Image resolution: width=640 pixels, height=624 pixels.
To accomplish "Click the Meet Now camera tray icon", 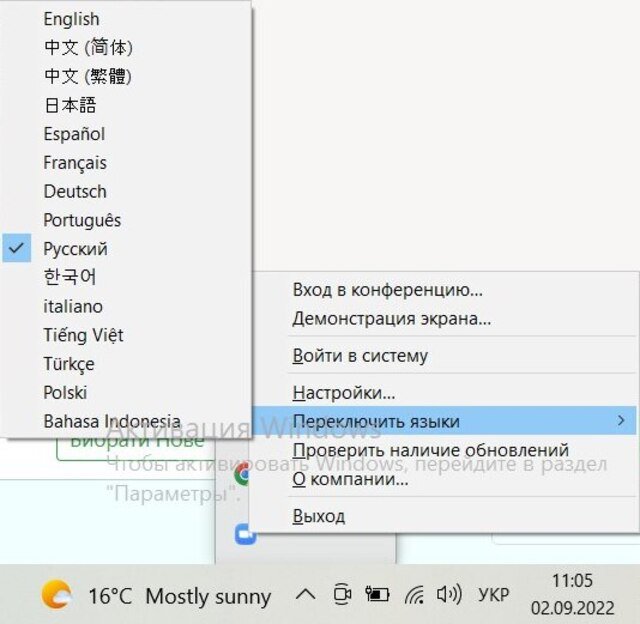I will tap(341, 595).
